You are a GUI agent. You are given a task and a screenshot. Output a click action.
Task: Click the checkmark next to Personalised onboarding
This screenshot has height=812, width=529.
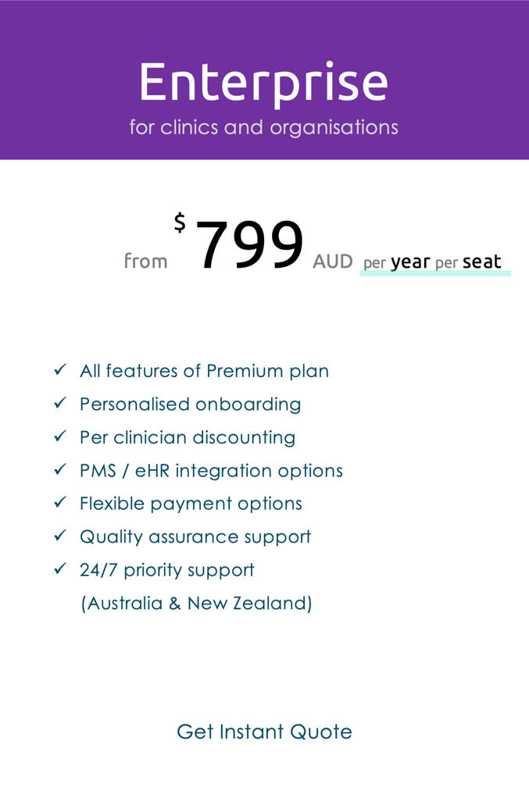click(61, 402)
